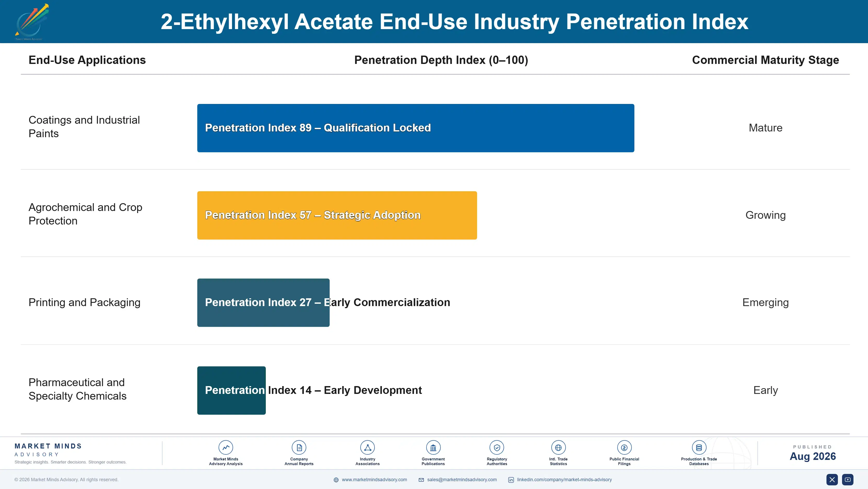Click the End-Use Applications column header
This screenshot has height=489, width=868.
tap(87, 60)
